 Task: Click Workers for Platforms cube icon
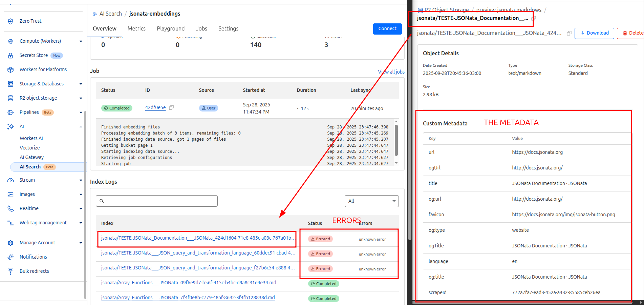(x=10, y=70)
